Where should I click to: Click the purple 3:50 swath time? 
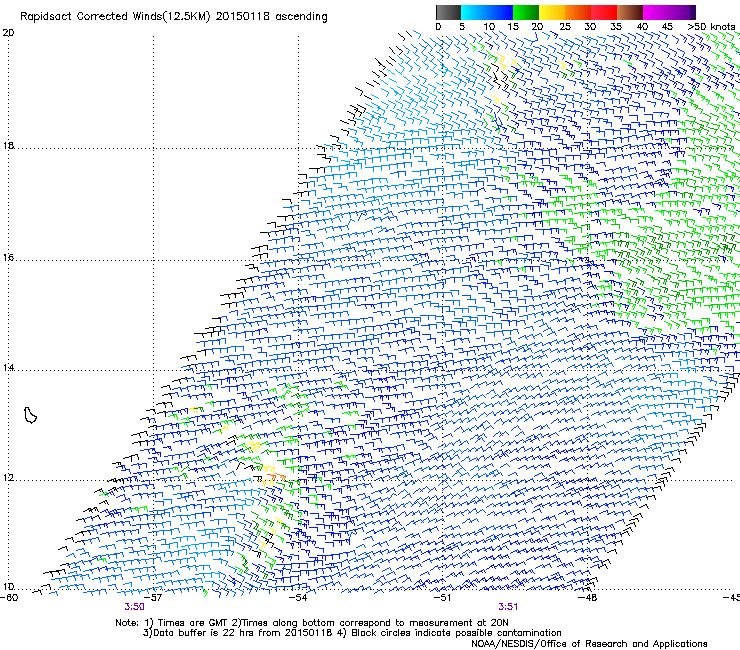click(135, 607)
